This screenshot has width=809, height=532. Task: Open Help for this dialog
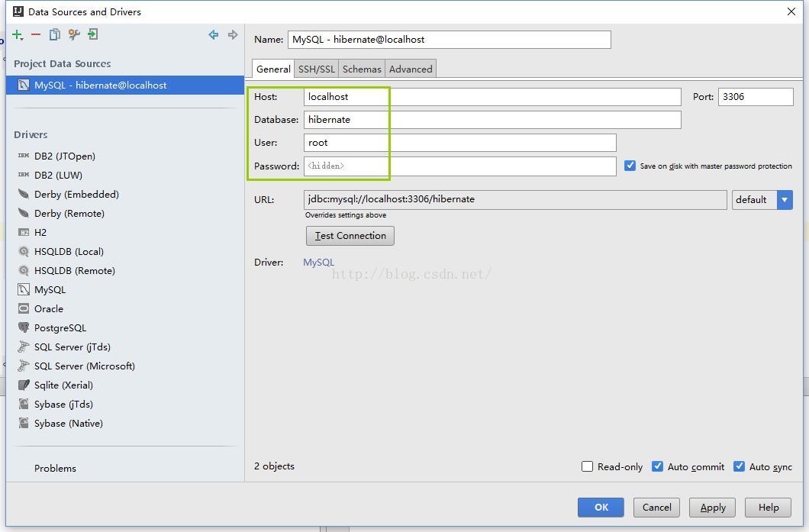769,508
